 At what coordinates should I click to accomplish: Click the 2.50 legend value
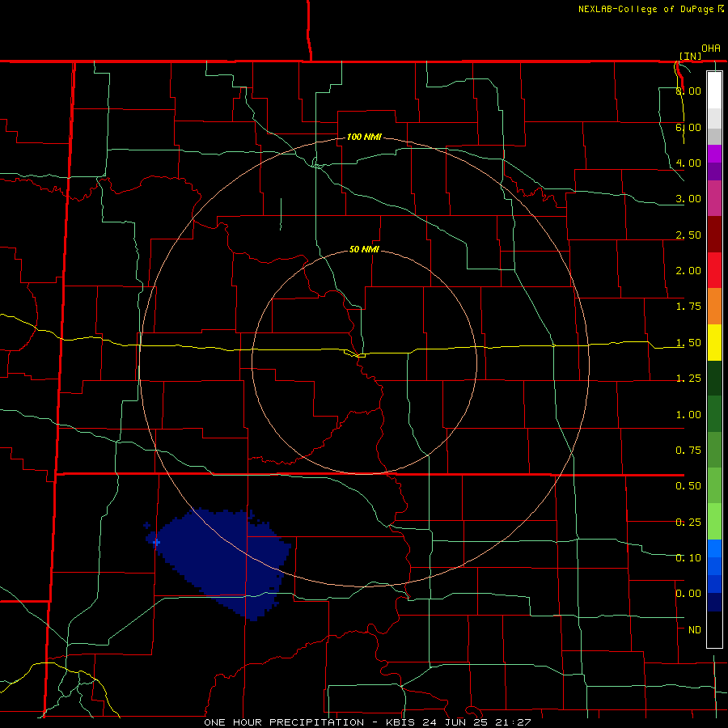[x=688, y=235]
